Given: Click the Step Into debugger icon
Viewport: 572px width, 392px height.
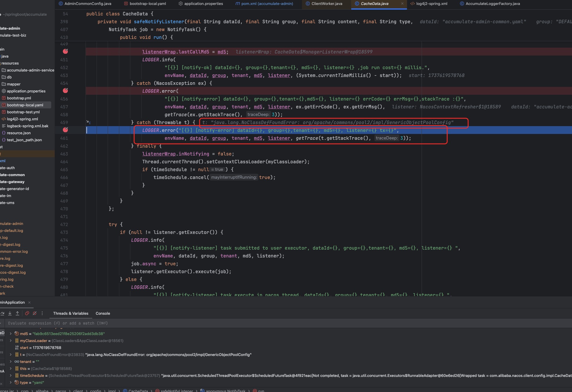Looking at the screenshot, I should 10,313.
